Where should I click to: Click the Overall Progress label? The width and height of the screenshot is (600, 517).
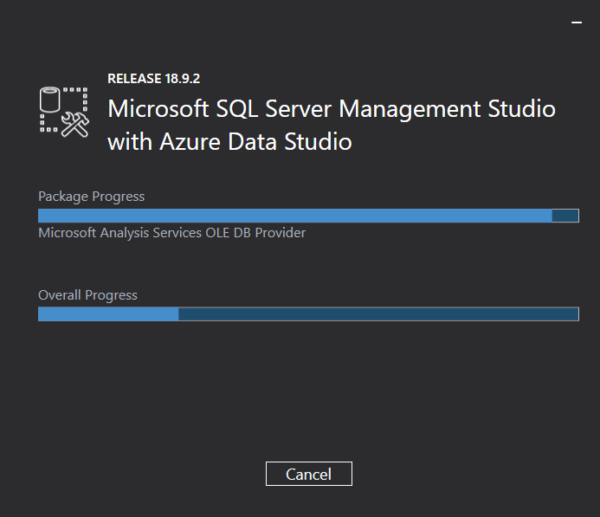click(87, 295)
